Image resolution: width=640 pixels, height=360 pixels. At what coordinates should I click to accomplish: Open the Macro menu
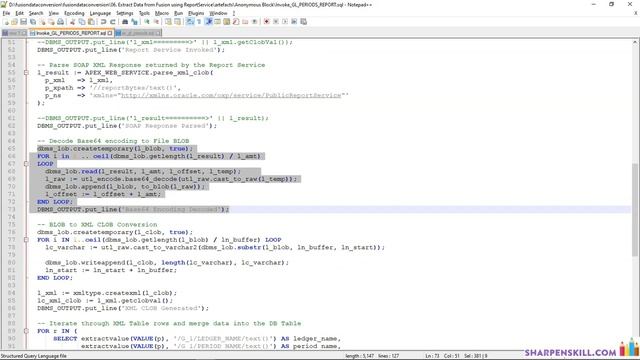pyautogui.click(x=162, y=13)
